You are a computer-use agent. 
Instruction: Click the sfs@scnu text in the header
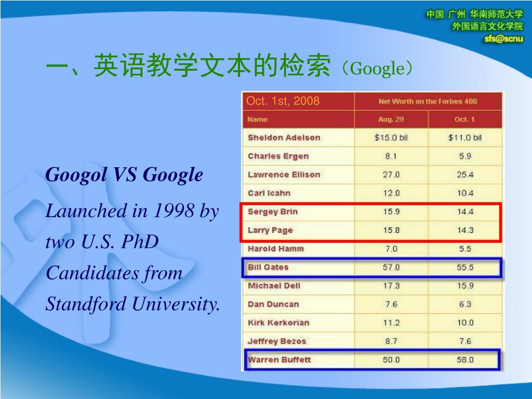coord(503,38)
